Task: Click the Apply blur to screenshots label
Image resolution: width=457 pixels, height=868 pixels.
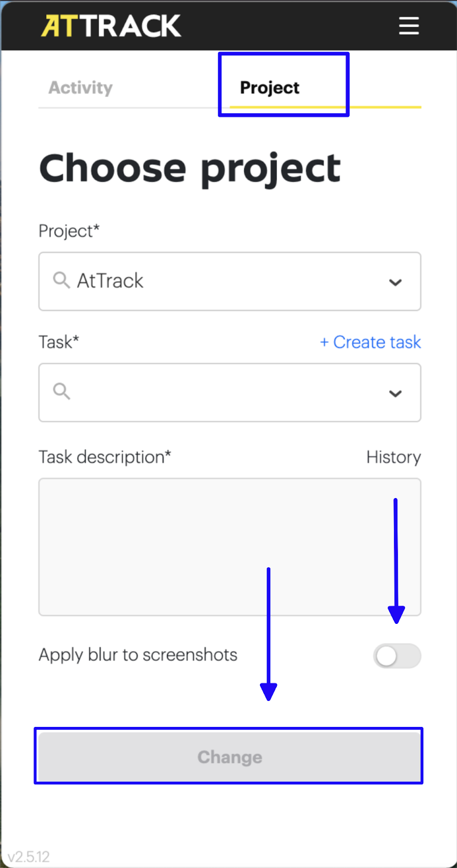Action: coord(138,655)
